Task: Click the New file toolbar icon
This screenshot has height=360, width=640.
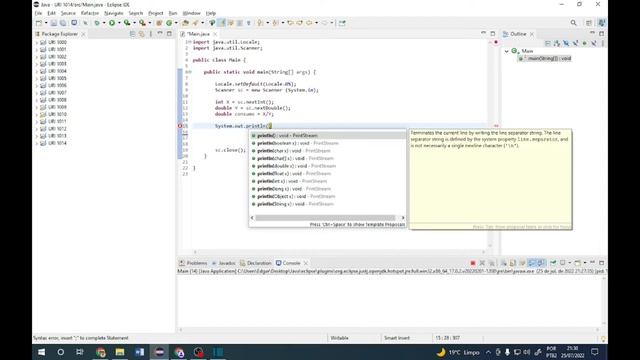Action: pos(39,23)
